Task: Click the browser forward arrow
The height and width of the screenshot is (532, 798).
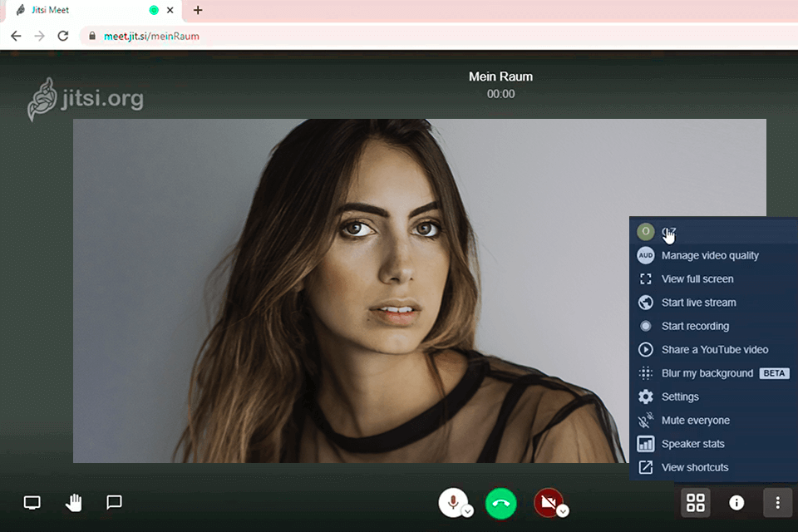Action: click(x=40, y=36)
